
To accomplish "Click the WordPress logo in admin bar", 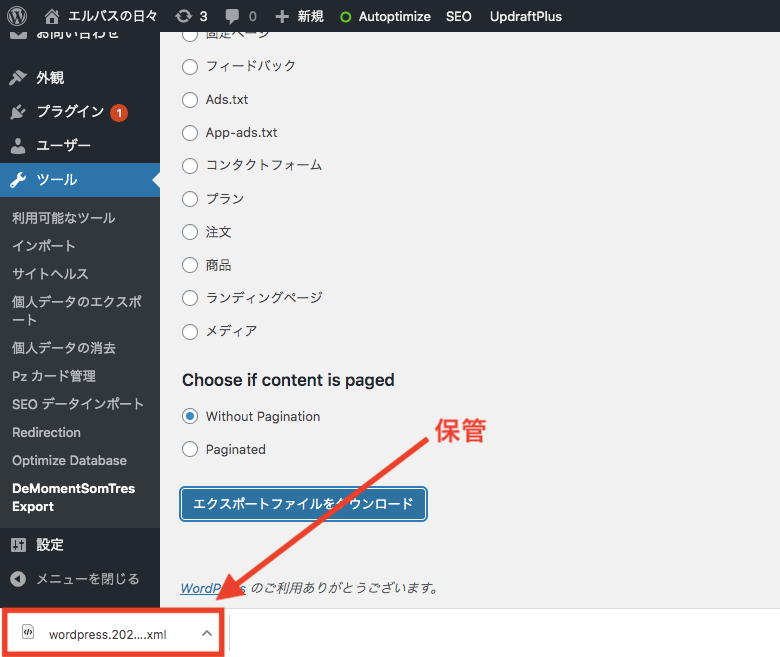I will pos(16,16).
